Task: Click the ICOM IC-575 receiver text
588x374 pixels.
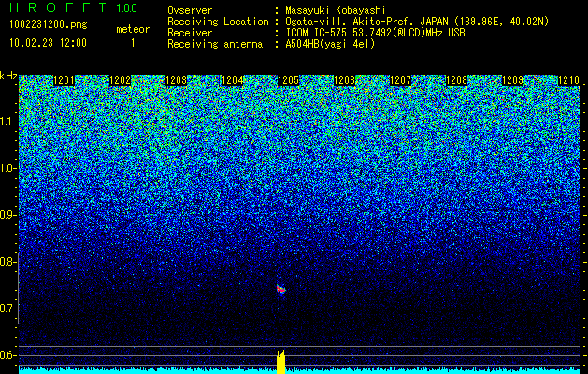Action: [375, 33]
